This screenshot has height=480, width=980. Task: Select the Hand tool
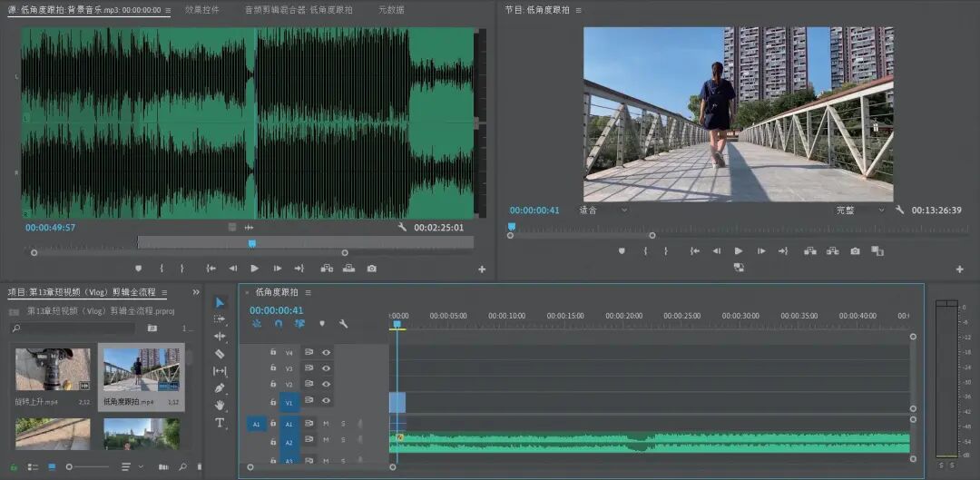(220, 405)
